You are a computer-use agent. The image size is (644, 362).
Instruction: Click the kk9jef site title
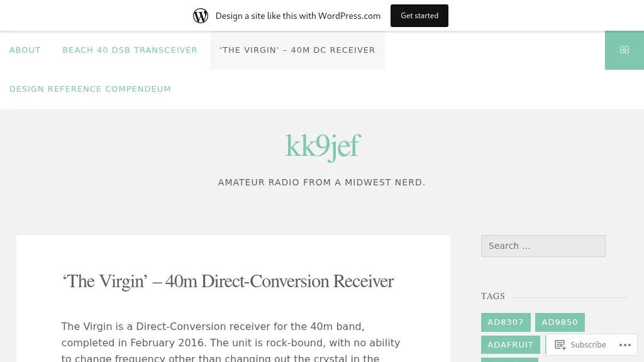(323, 146)
